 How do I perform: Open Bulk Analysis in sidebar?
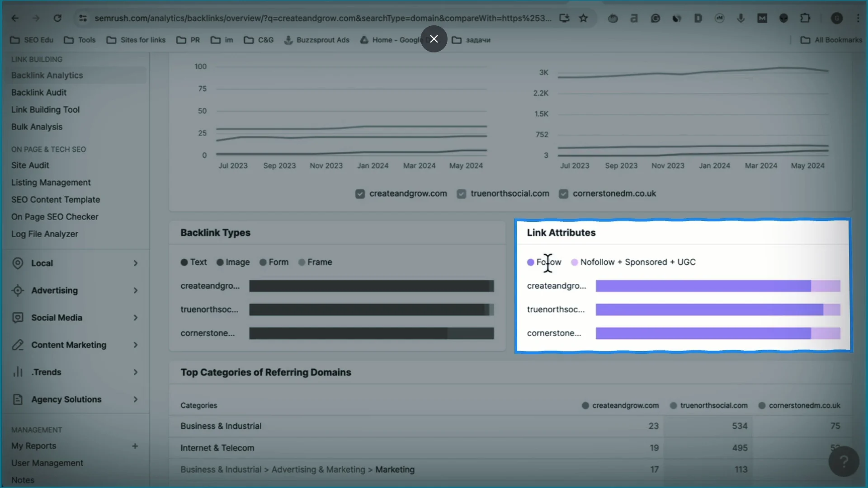(x=37, y=127)
